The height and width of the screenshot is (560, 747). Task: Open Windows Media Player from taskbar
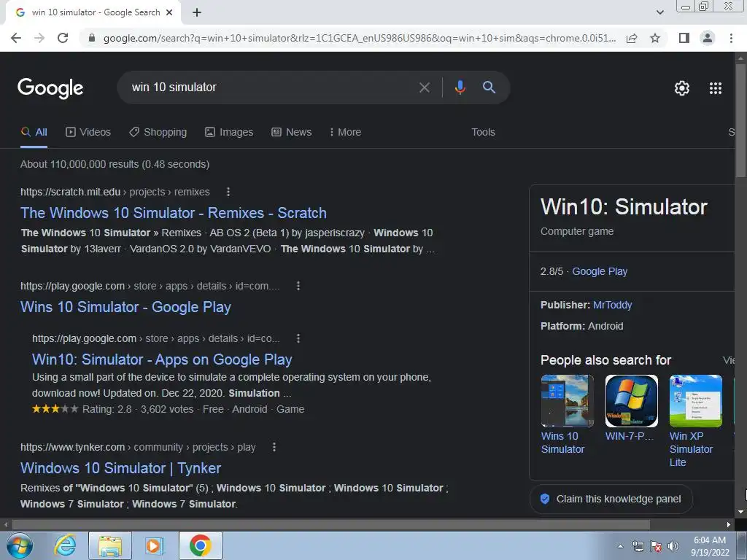coord(154,545)
